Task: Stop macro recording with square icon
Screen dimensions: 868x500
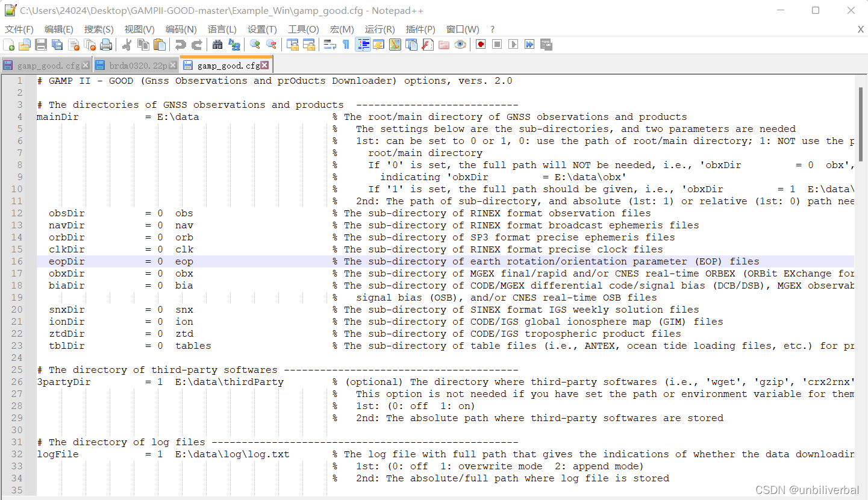Action: click(497, 45)
